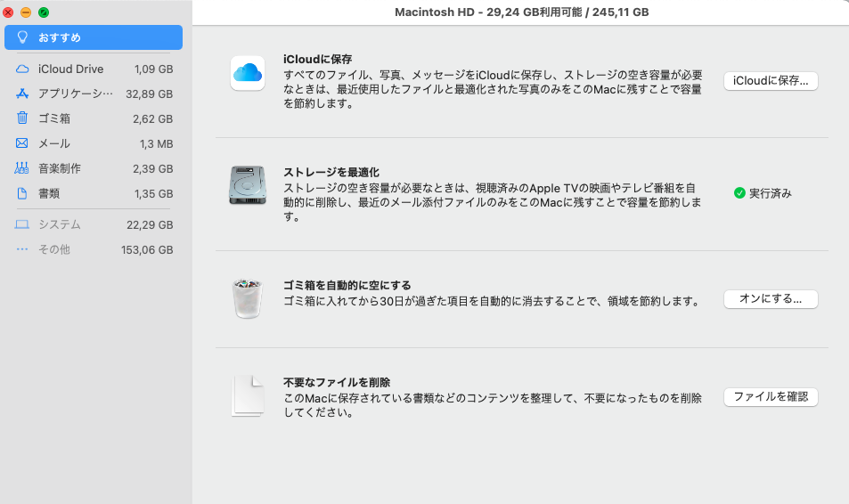The image size is (849, 504).
Task: Open the 音楽制作 sidebar category
Action: point(94,168)
